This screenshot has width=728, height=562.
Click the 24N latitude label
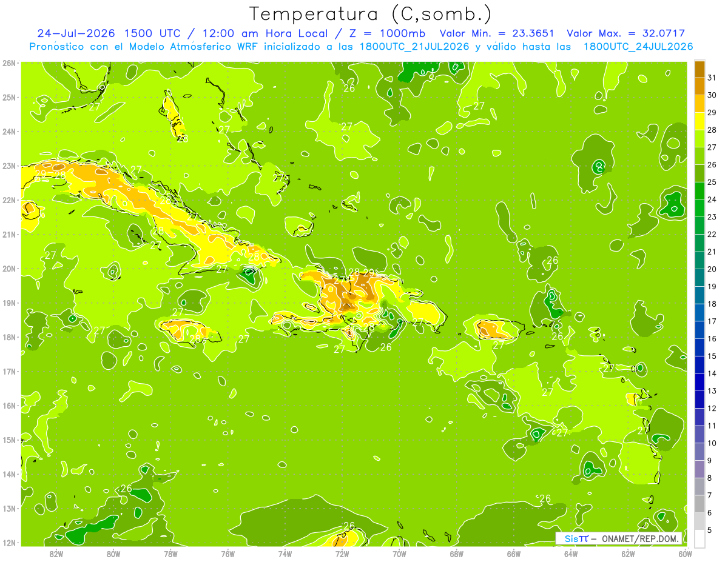[8, 132]
